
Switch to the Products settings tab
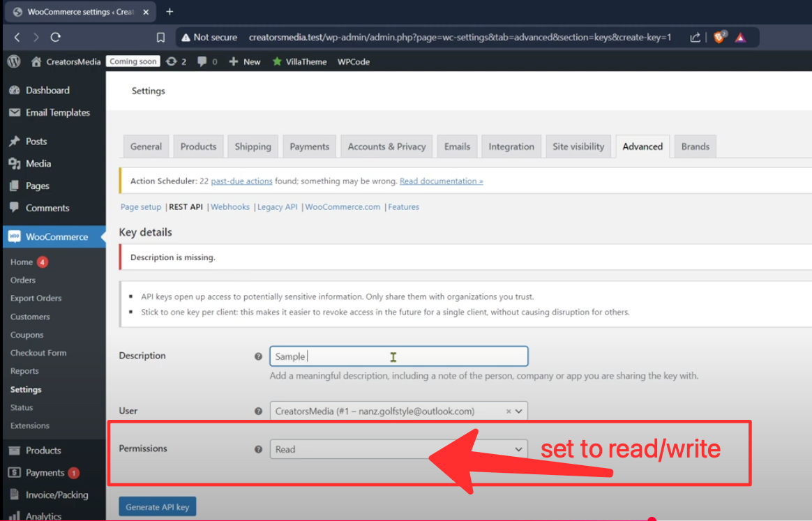coord(198,146)
